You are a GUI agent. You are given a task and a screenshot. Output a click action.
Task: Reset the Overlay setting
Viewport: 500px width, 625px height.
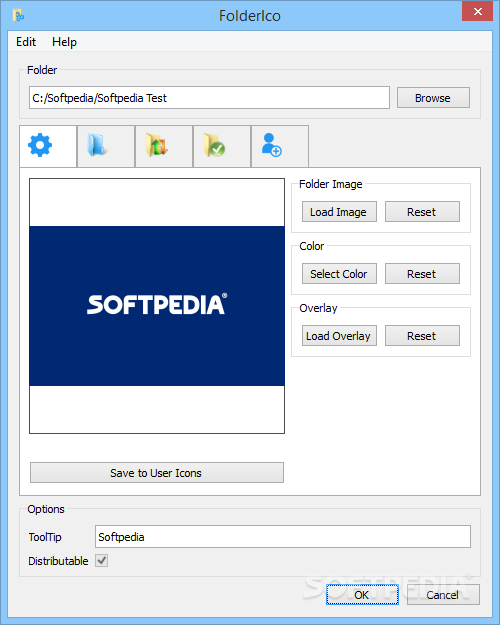(422, 336)
